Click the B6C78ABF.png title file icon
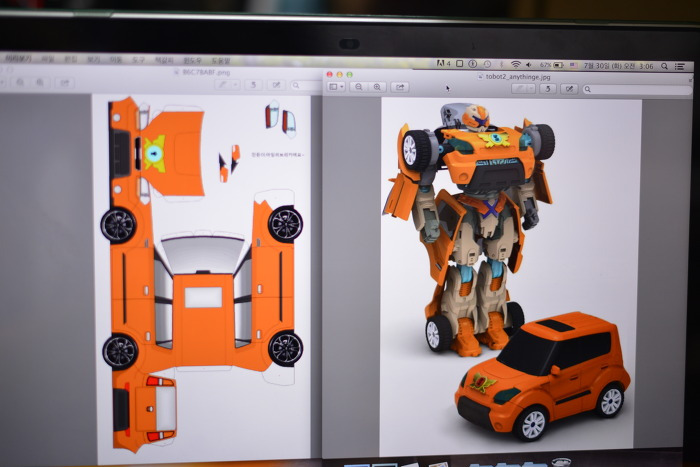Viewport: 700px width, 467px height. click(x=177, y=71)
